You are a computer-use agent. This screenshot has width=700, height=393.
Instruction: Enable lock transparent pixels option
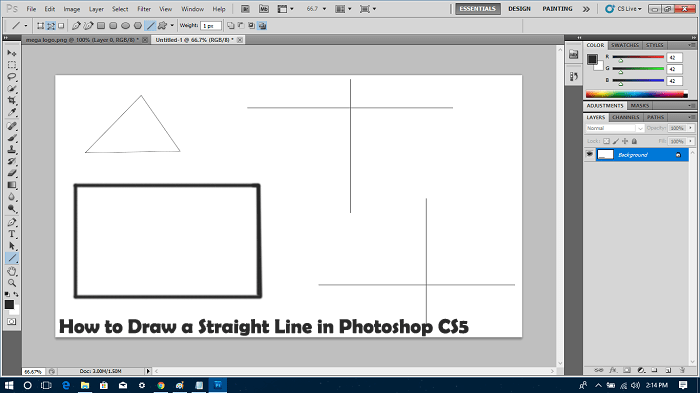coord(606,141)
